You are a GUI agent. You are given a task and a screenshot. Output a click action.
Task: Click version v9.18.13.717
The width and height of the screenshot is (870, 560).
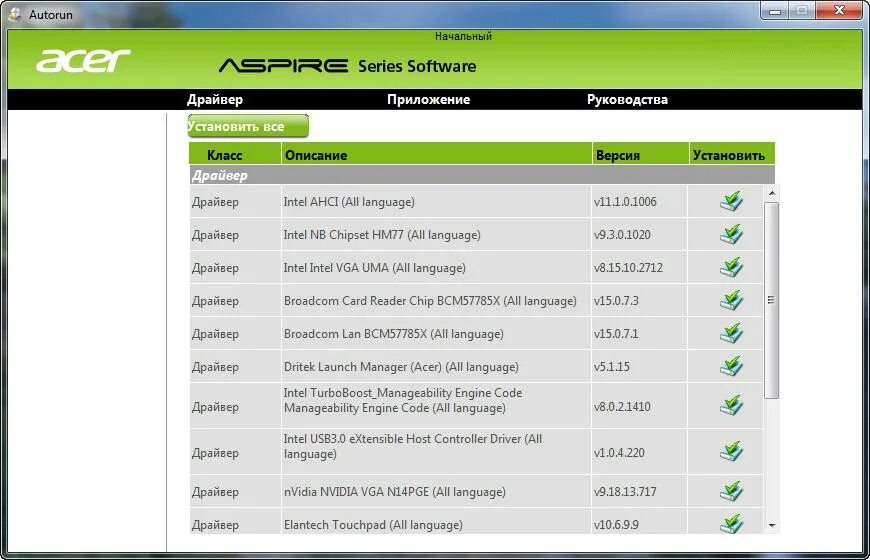pyautogui.click(x=625, y=491)
